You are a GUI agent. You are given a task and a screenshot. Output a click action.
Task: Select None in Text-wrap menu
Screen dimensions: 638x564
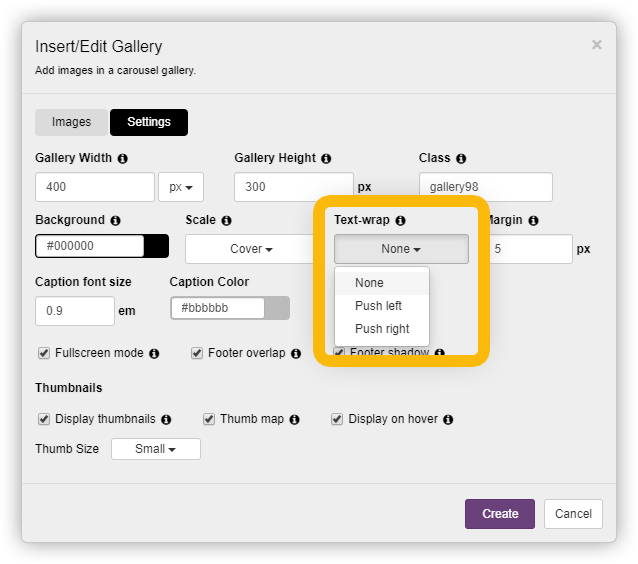[x=382, y=283]
